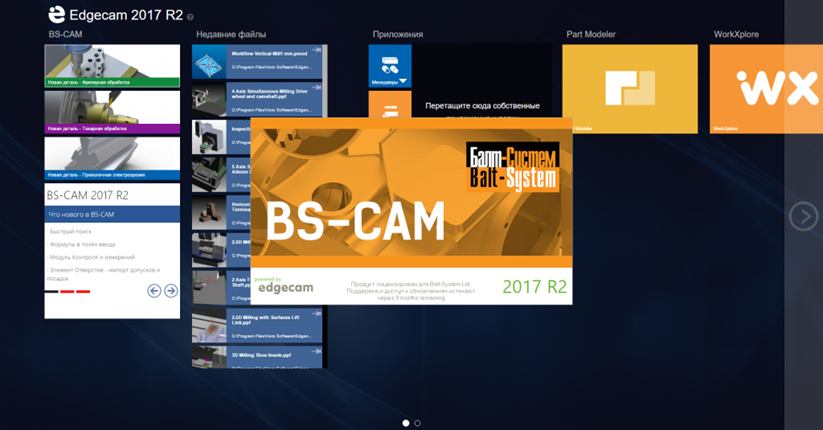Click the recent files list scrollbar
The width and height of the screenshot is (823, 430).
point(325,79)
